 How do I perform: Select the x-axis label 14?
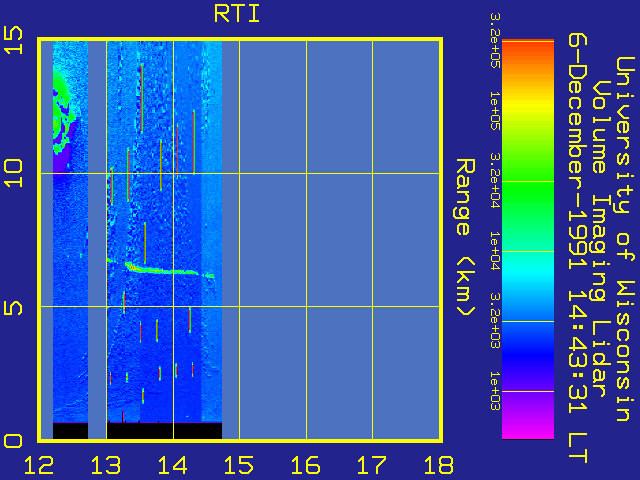(x=173, y=465)
